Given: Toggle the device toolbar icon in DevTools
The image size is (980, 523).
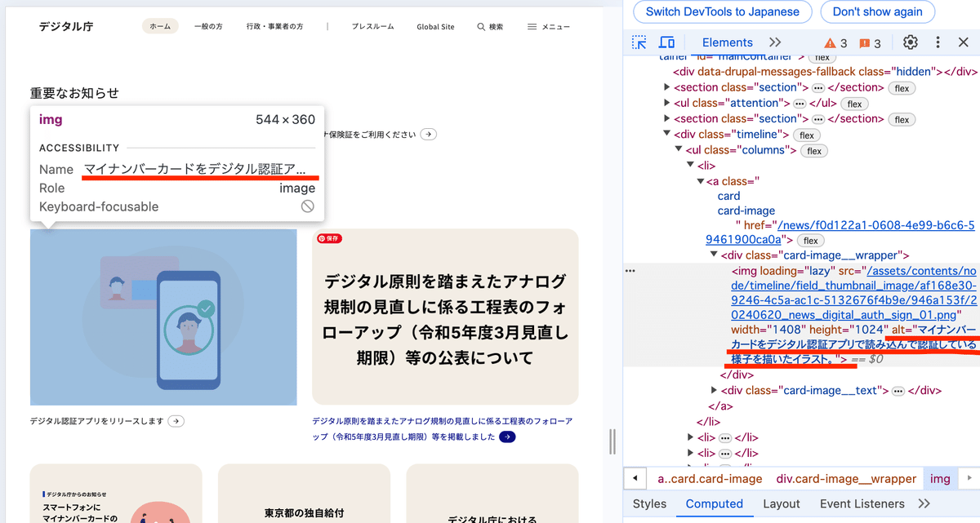Looking at the screenshot, I should point(666,42).
